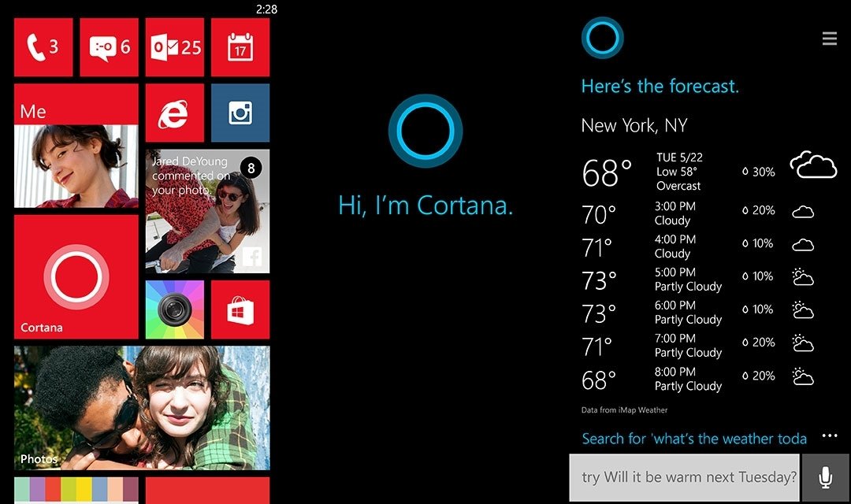The image size is (851, 504).
Task: Click the cloud icon for 3:00 PM
Action: [803, 212]
